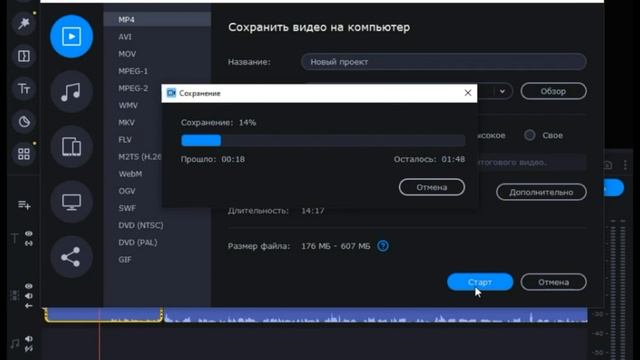Choose MPEG-2 format
The width and height of the screenshot is (640, 360).
coord(133,88)
